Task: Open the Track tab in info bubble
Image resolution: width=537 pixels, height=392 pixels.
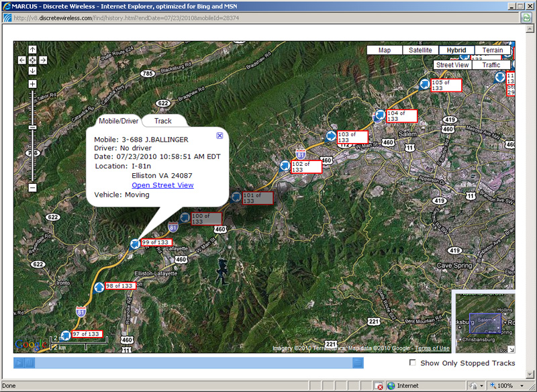Action: pyautogui.click(x=163, y=121)
